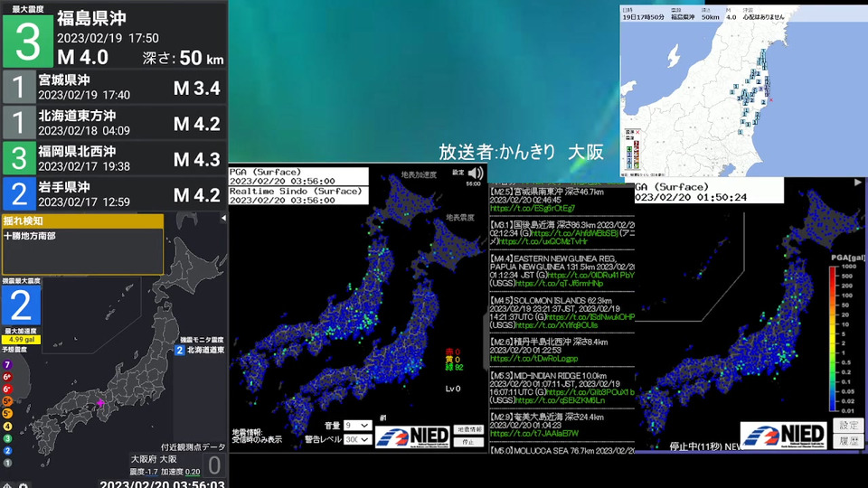
Task: Click the 履歴 history button
Action: (x=847, y=441)
